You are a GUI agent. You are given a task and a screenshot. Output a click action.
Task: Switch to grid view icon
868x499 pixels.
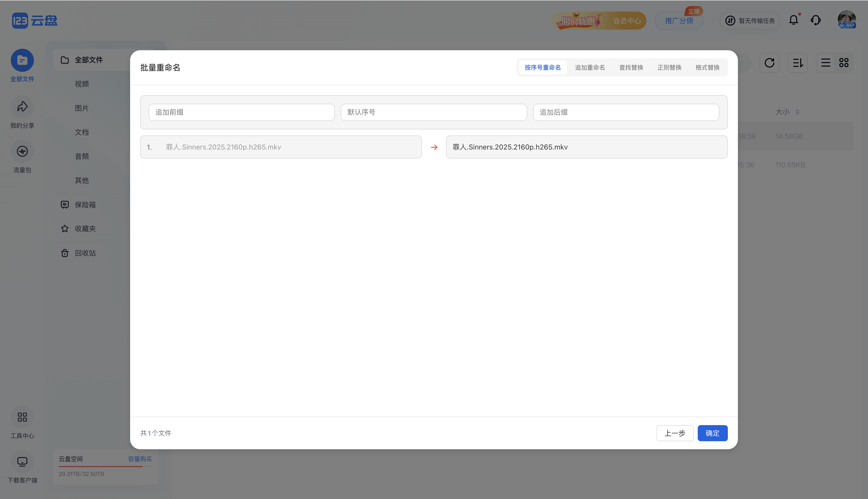click(x=844, y=63)
